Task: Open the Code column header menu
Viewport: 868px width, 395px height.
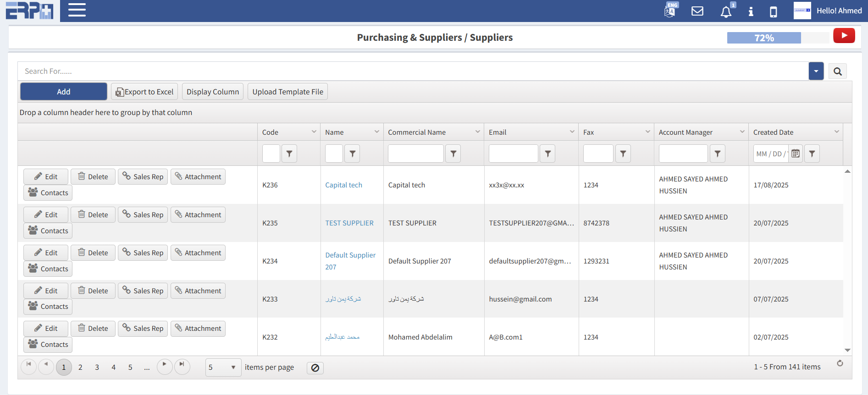Action: [x=314, y=132]
